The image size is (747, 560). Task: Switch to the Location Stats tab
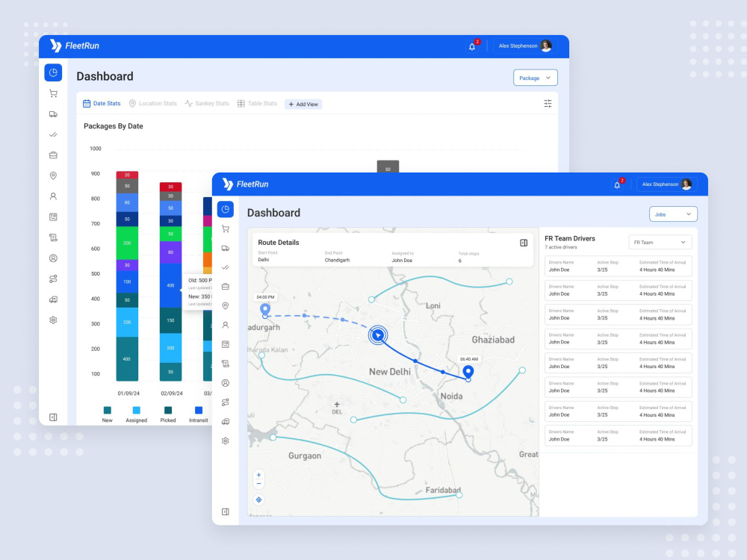(153, 103)
